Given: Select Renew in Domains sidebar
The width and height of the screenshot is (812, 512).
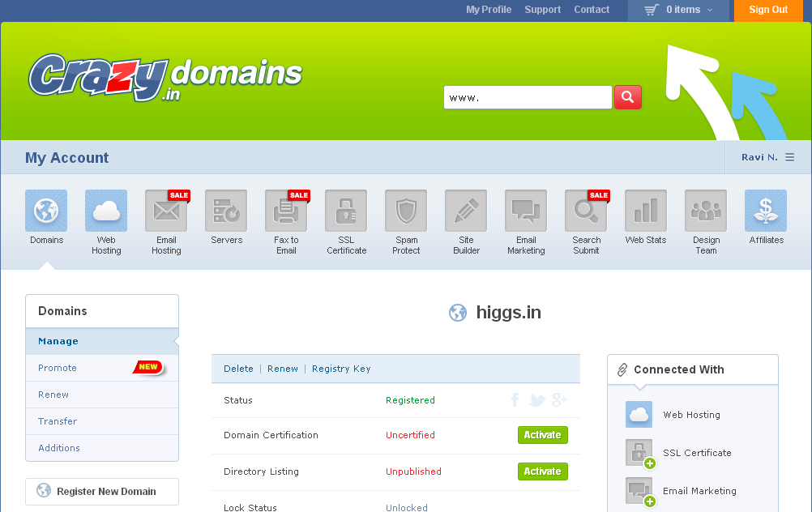Looking at the screenshot, I should tap(102, 395).
